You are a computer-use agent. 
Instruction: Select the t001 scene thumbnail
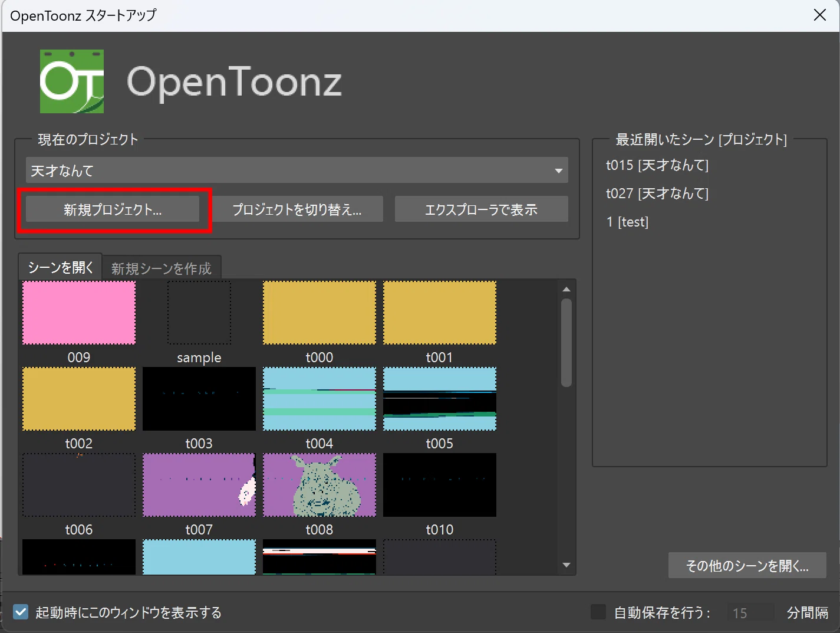tap(440, 313)
